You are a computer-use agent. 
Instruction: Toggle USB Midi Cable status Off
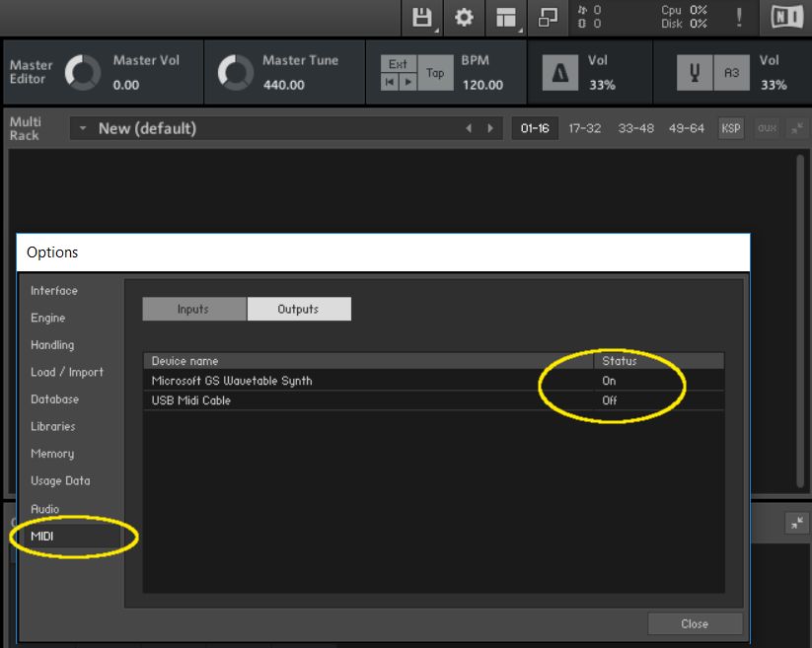coord(610,400)
